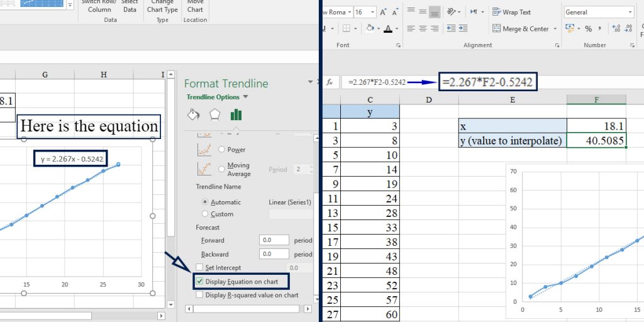The width and height of the screenshot is (644, 322).
Task: Center text horizontally in Alignment group
Action: coord(423,28)
